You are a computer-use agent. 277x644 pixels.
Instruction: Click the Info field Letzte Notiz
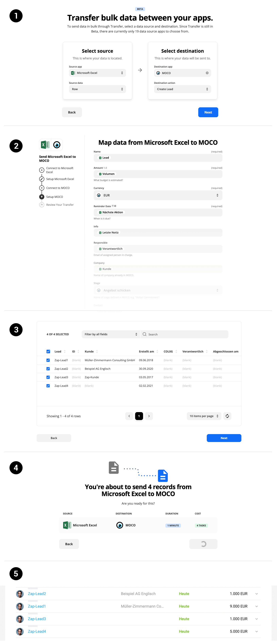[x=158, y=232]
